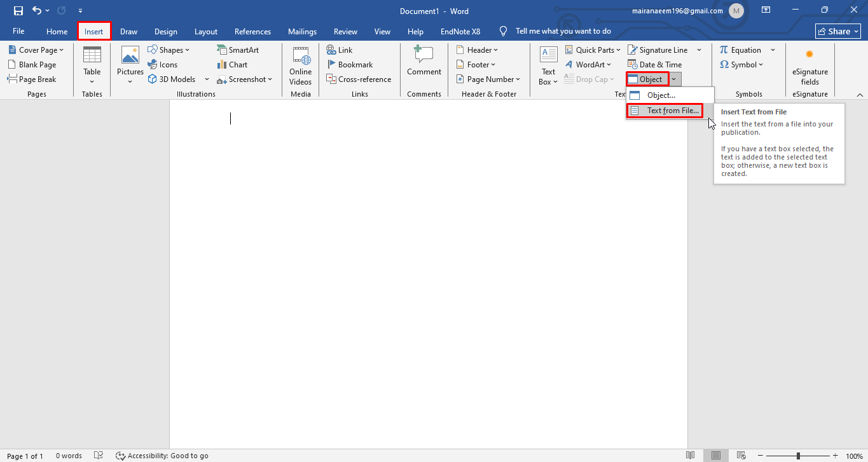Open the Mailings tab
Screen dimensions: 868x462
click(x=302, y=32)
